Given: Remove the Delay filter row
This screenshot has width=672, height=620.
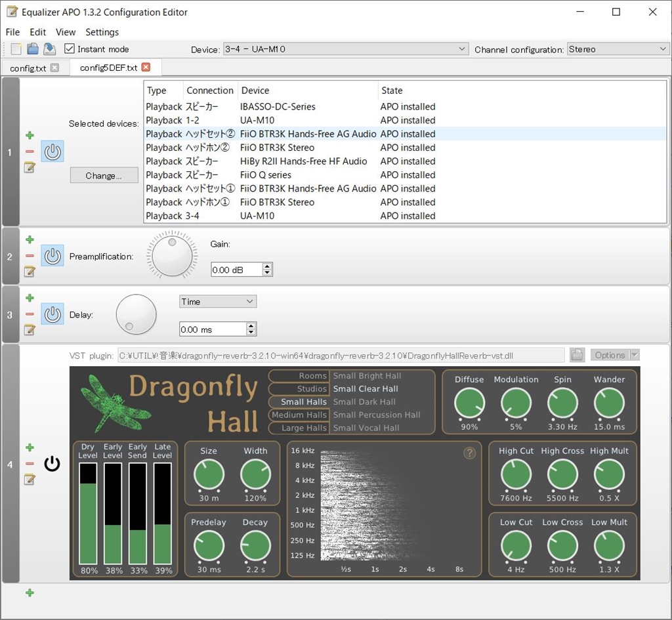Looking at the screenshot, I should point(30,314).
